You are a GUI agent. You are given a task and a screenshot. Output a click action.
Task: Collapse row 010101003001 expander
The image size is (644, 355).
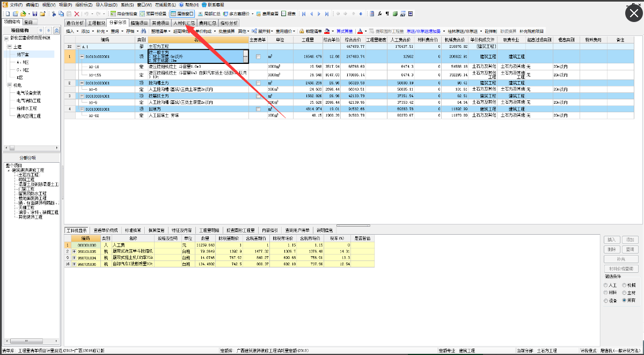click(82, 83)
